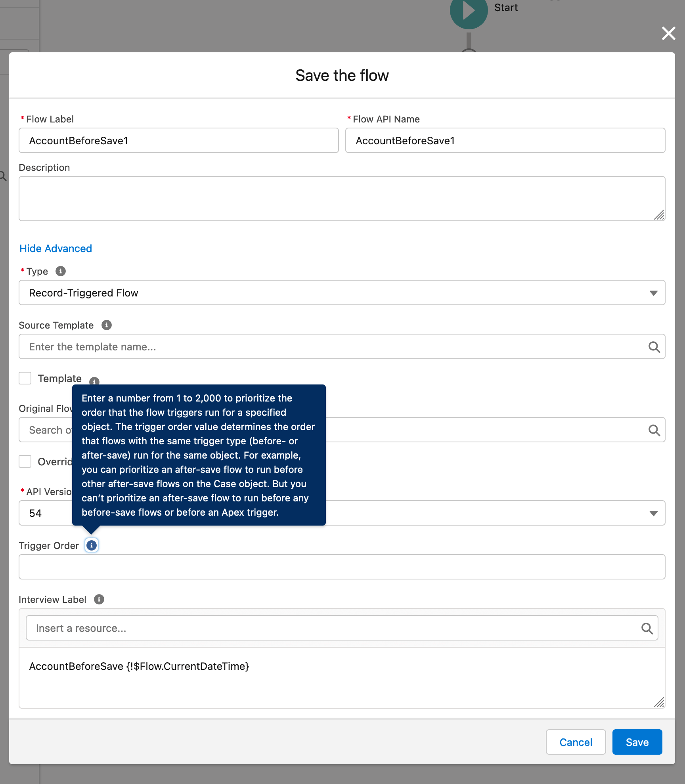Image resolution: width=685 pixels, height=784 pixels.
Task: Click the Start element play icon
Action: click(469, 11)
